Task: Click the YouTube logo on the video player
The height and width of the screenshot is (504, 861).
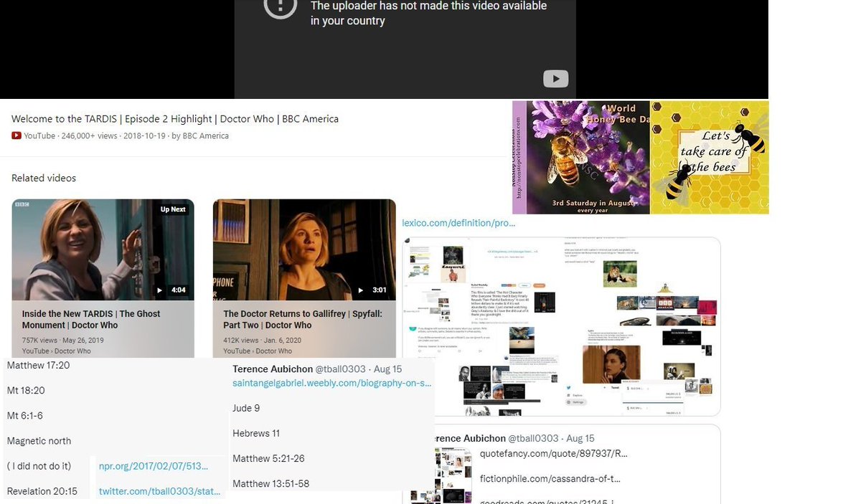Action: pyautogui.click(x=556, y=79)
